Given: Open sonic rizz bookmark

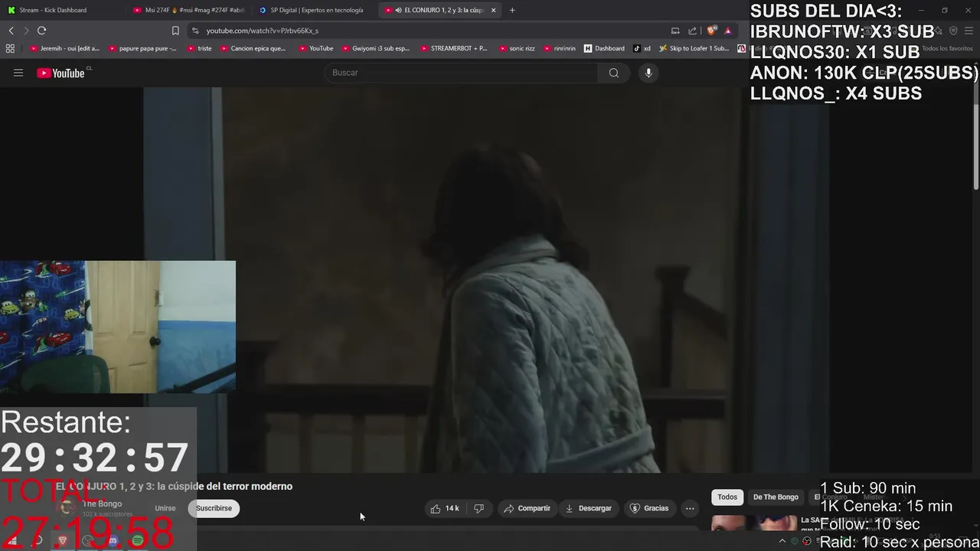Looking at the screenshot, I should (516, 48).
